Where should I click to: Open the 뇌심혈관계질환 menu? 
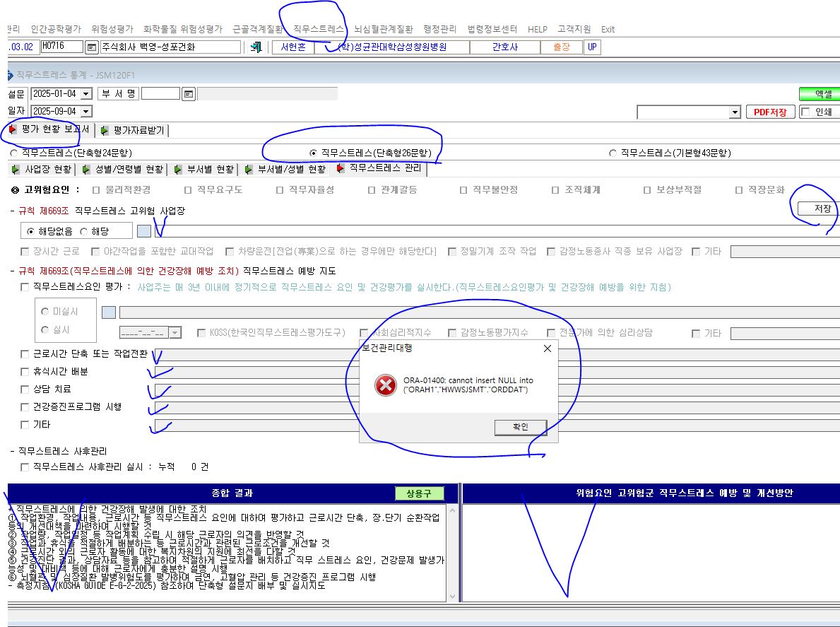tap(383, 29)
